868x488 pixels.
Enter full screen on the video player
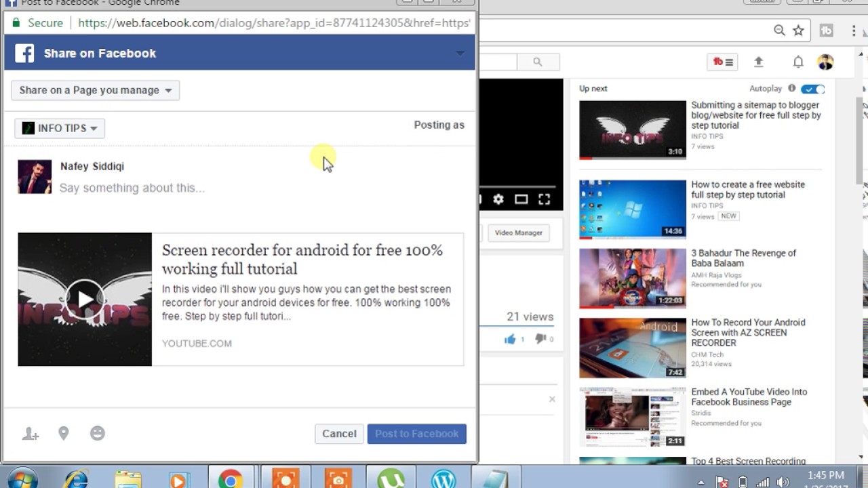544,199
